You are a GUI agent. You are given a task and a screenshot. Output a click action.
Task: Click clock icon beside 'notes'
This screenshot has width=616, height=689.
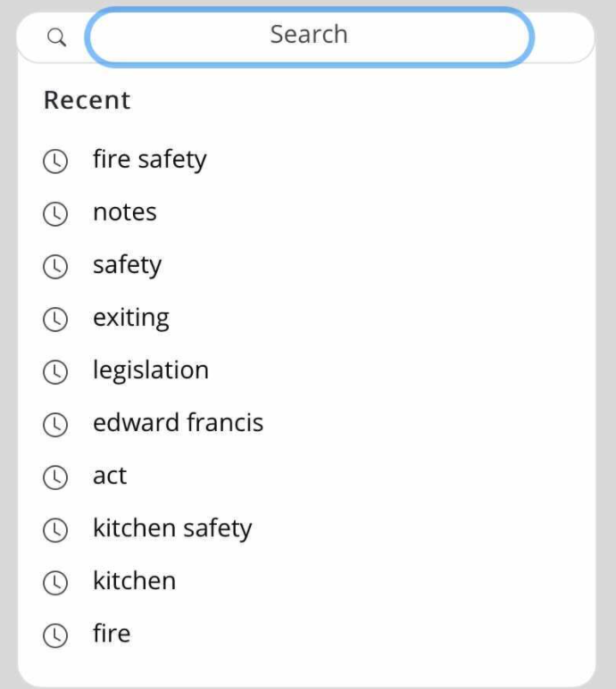pyautogui.click(x=55, y=214)
